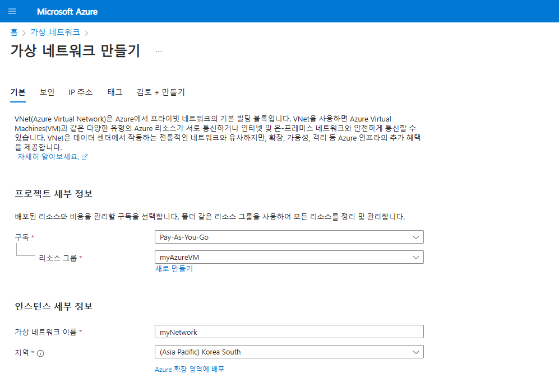Open the 자세히 알아보세요 link
This screenshot has width=559, height=392.
click(48, 157)
